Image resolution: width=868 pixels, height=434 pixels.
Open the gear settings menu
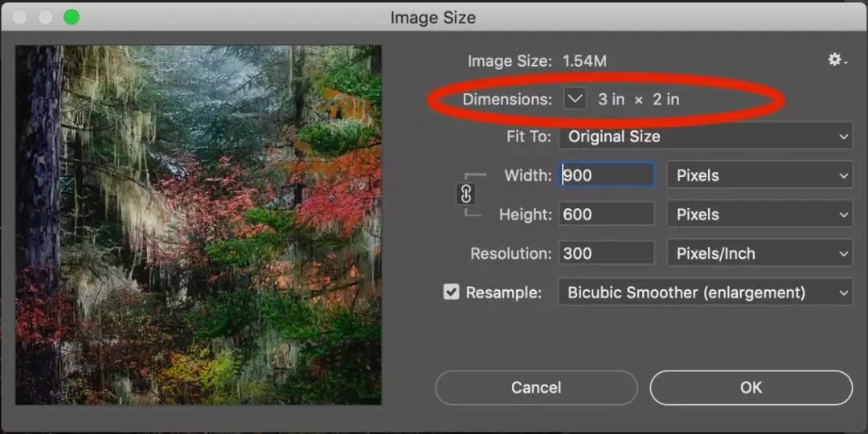(x=837, y=59)
